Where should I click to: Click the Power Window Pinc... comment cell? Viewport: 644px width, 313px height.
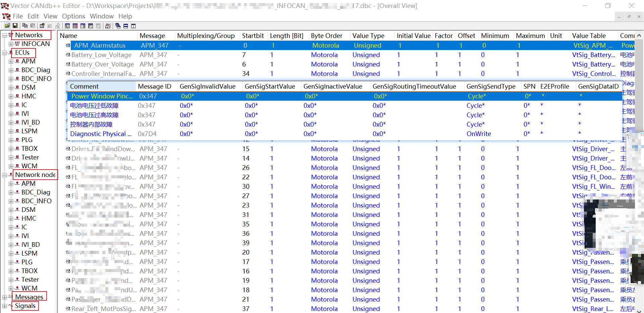[102, 96]
